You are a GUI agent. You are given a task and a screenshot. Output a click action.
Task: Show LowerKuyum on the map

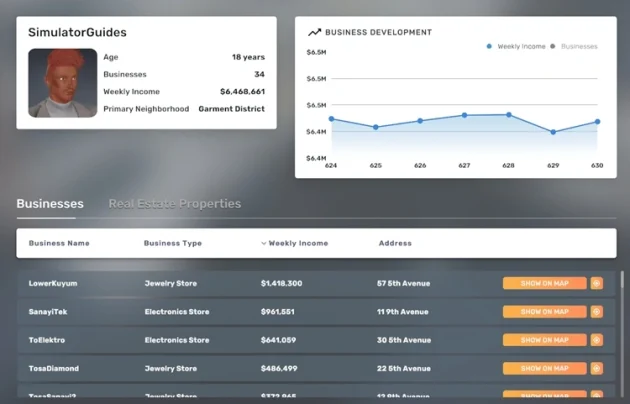(x=544, y=283)
